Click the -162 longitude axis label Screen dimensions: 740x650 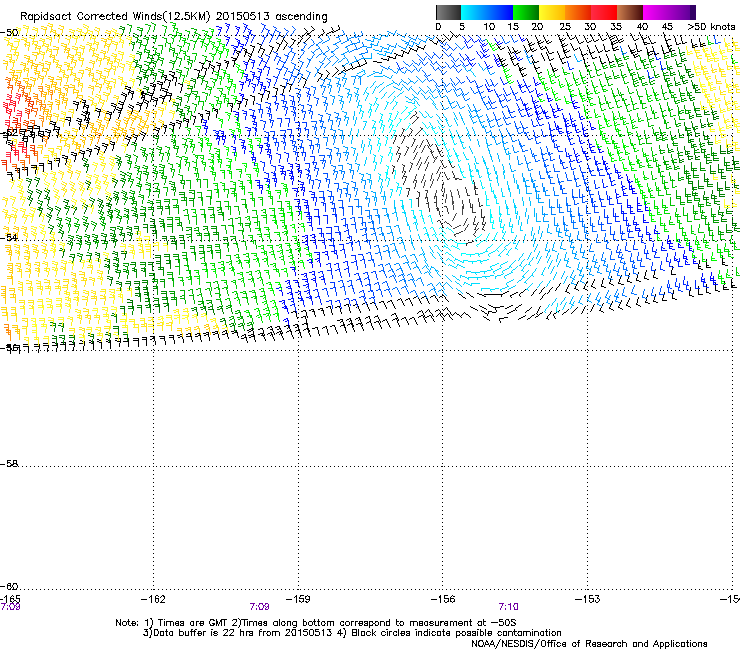coord(153,599)
